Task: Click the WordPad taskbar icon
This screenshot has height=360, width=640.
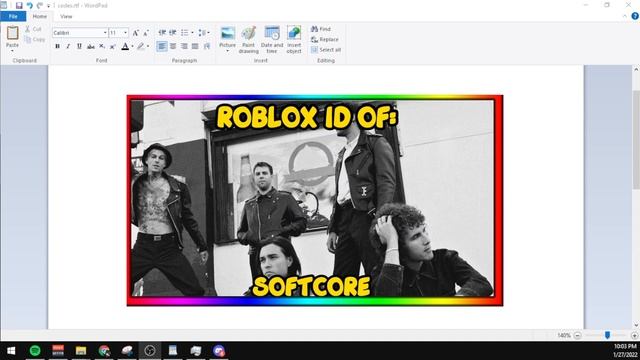Action: click(x=173, y=351)
